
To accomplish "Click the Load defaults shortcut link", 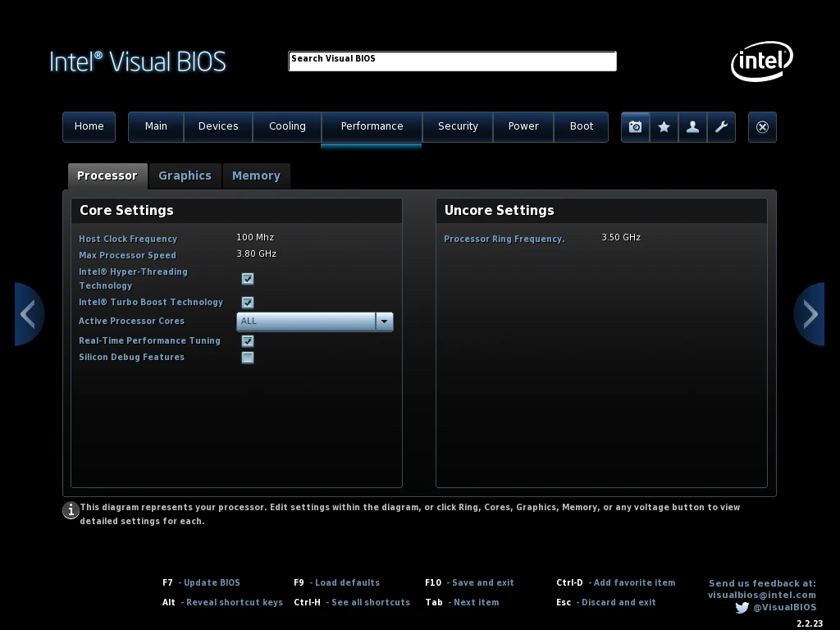I will (347, 582).
